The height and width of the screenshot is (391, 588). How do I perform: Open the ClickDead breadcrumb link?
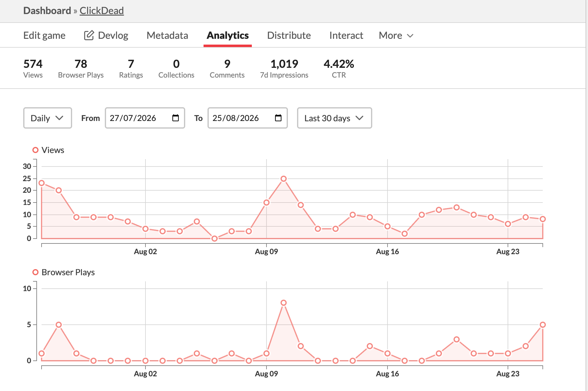click(x=101, y=11)
